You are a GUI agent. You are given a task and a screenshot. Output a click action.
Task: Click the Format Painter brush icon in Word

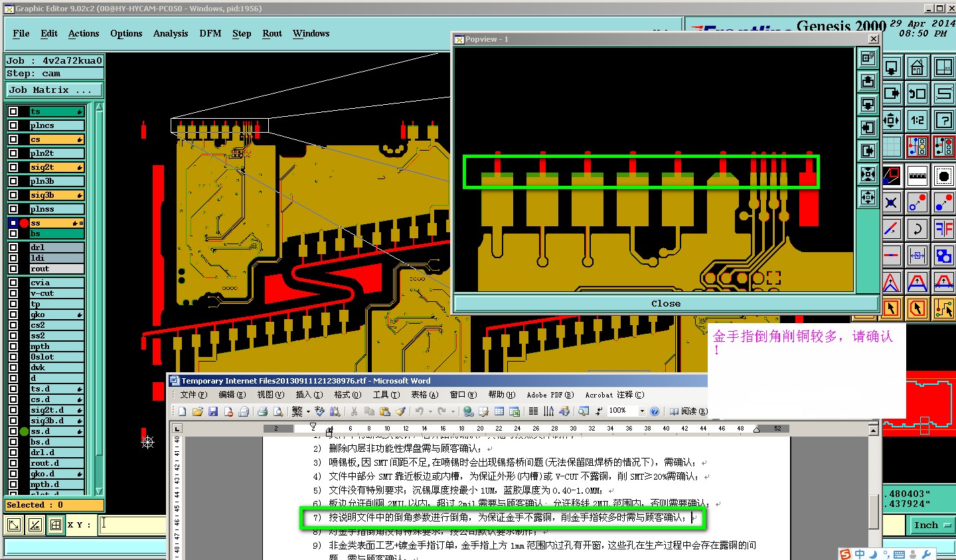tap(400, 411)
